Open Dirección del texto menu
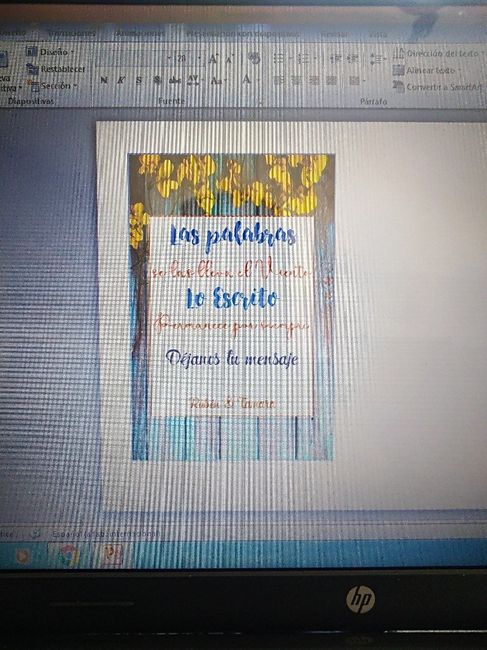Screen dimensions: 487x650 (x=439, y=53)
